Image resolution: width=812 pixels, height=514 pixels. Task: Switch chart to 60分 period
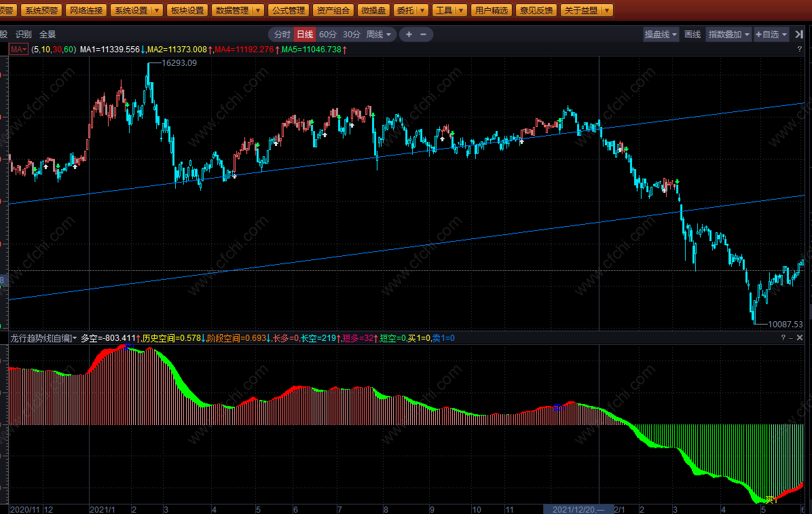point(328,34)
